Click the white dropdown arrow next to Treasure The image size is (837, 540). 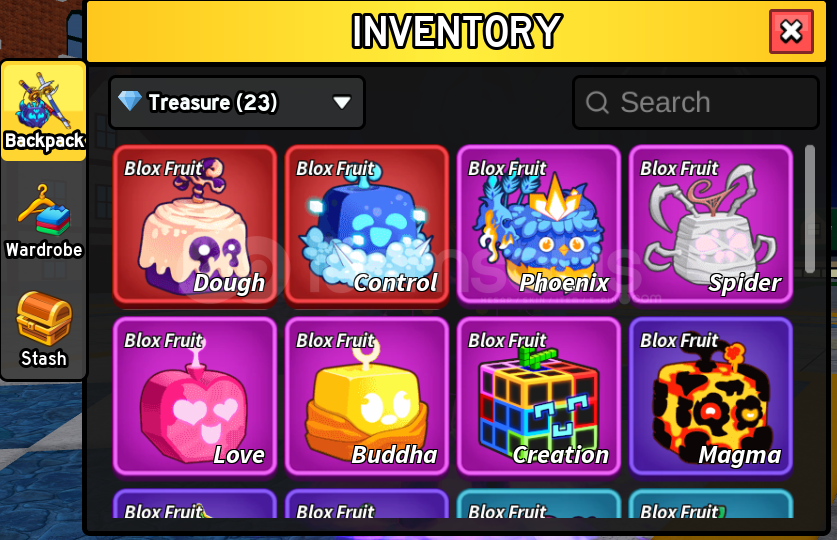point(342,102)
